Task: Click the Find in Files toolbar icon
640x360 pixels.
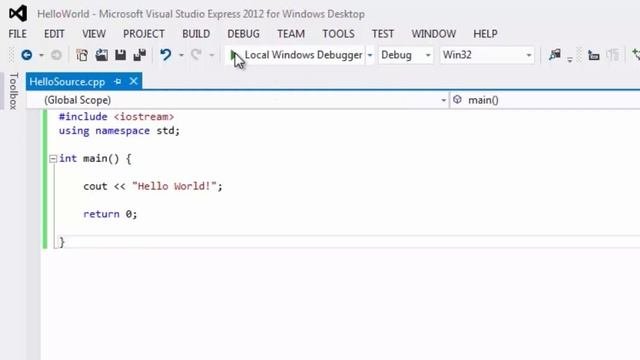Action: point(554,55)
